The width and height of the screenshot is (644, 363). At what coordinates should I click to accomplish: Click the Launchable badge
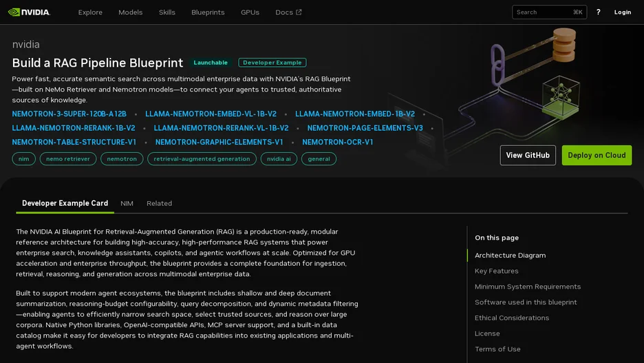click(x=211, y=63)
